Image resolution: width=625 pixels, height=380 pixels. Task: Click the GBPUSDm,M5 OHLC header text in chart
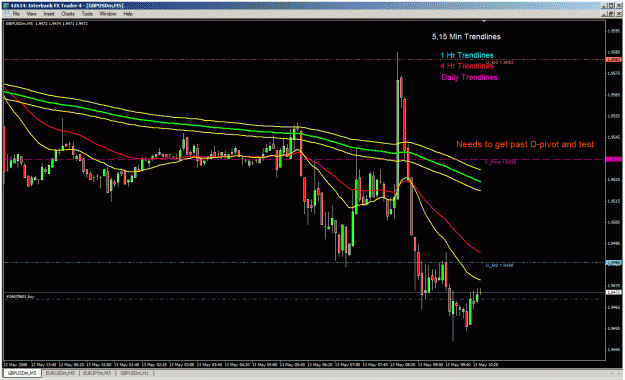pos(46,24)
